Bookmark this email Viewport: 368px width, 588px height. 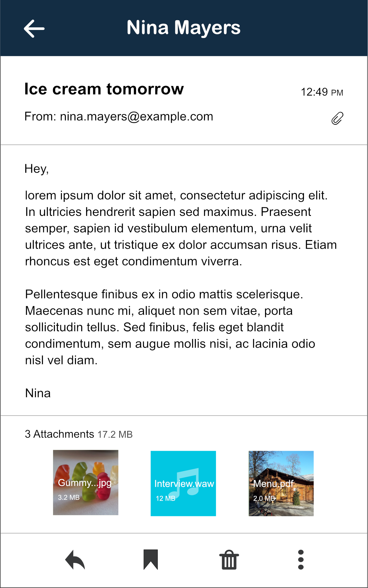(151, 560)
